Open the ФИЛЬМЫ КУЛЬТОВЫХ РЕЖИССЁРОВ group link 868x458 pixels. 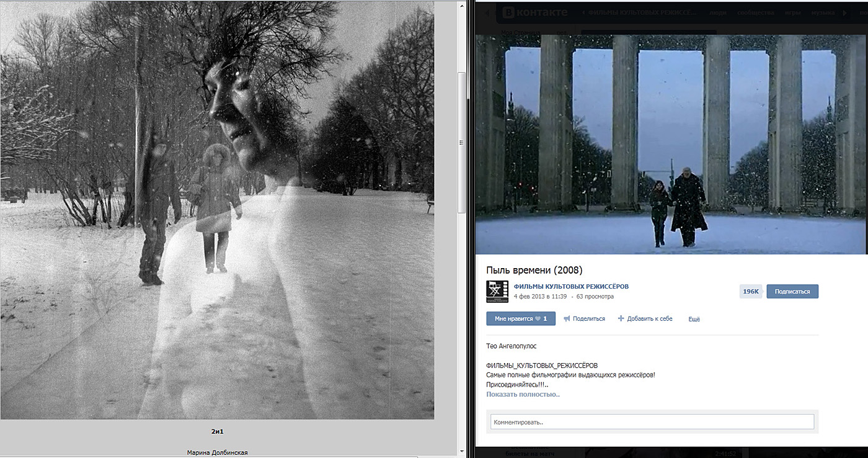tap(571, 287)
